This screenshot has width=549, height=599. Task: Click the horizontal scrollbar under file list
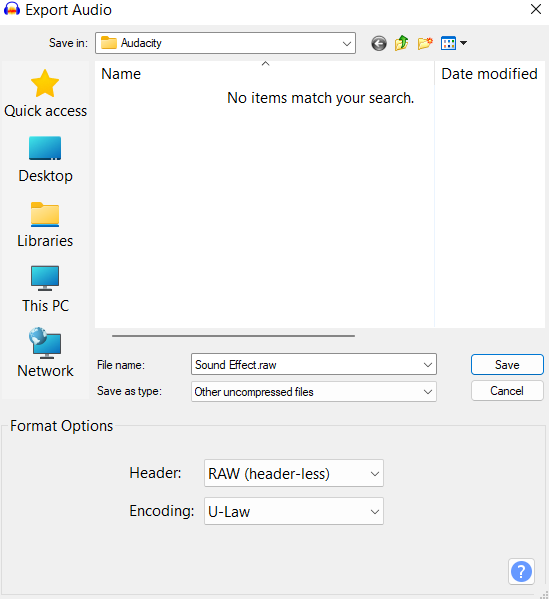click(233, 336)
